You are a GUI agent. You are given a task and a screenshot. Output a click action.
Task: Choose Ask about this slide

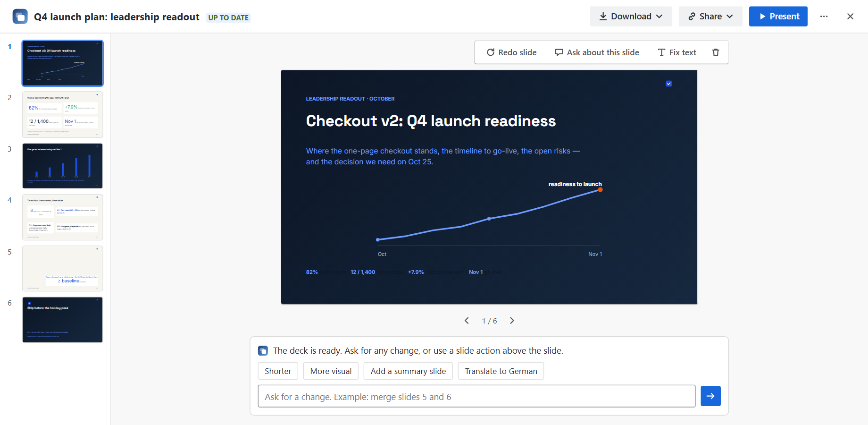(597, 52)
